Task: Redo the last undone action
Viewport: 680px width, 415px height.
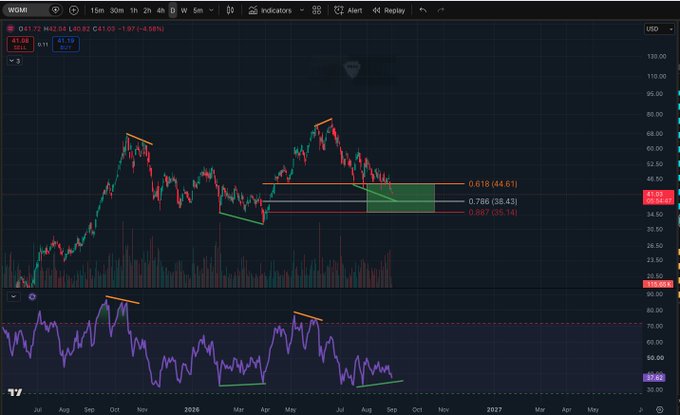Action: click(x=441, y=10)
